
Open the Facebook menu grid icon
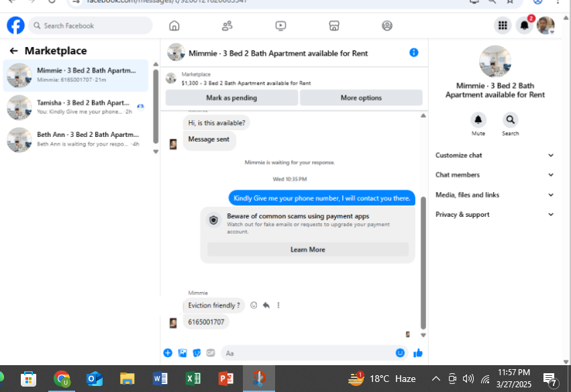[503, 26]
